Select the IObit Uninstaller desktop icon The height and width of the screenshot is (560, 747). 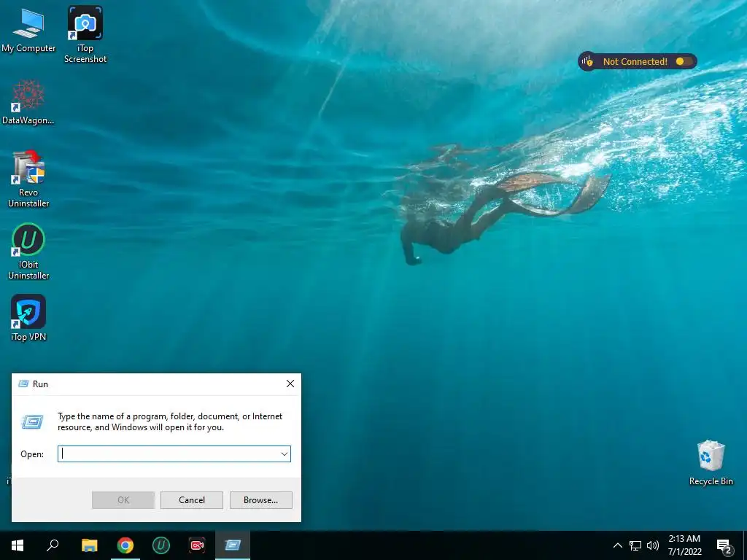point(28,252)
